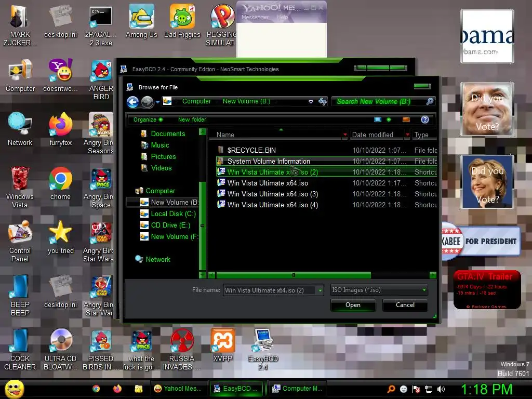Open the Help menu in Yahoo Messenger

282,17
